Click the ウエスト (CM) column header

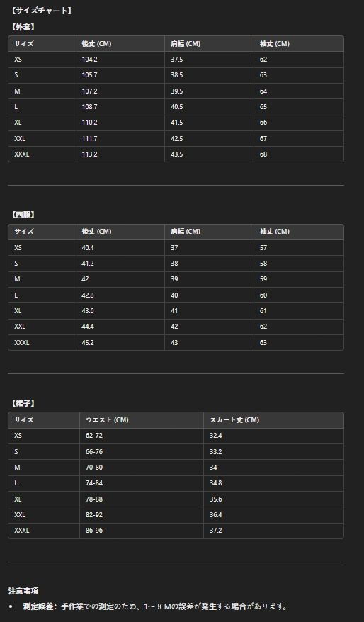107,420
